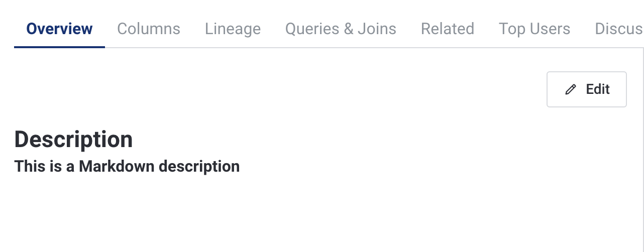Screen dimensions: 644x252
Task: Click the pencil icon on the Edit button
Action: click(x=570, y=90)
